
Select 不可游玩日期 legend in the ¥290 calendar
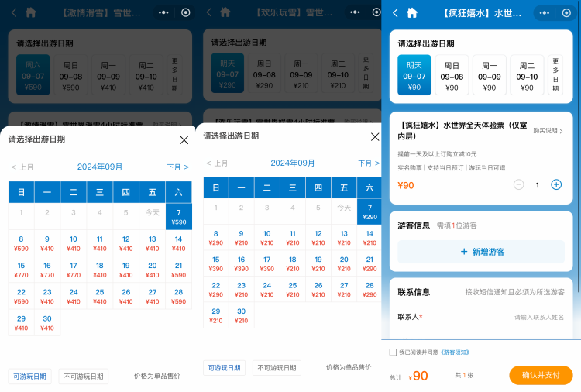pos(278,368)
